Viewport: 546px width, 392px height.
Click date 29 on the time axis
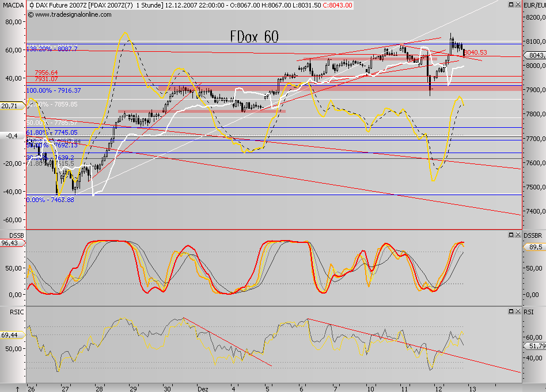(133, 389)
